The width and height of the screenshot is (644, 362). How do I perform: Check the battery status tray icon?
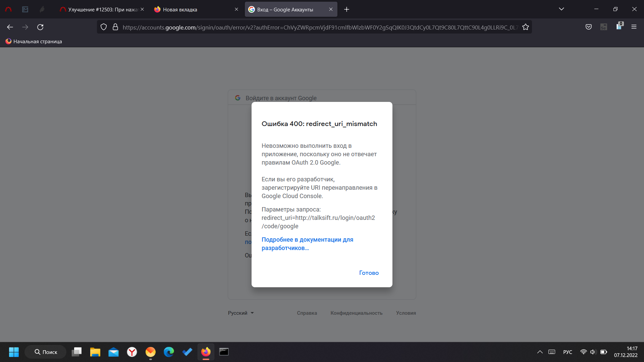click(604, 352)
